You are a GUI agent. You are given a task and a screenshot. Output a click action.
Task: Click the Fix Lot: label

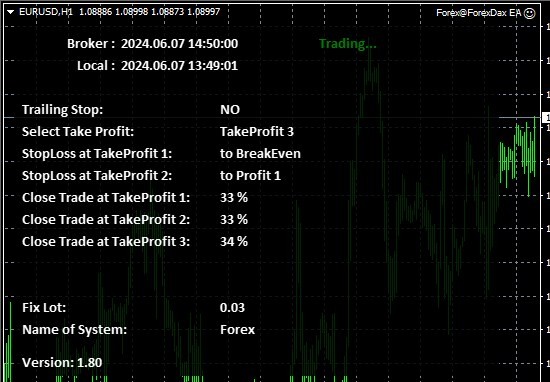(x=44, y=308)
